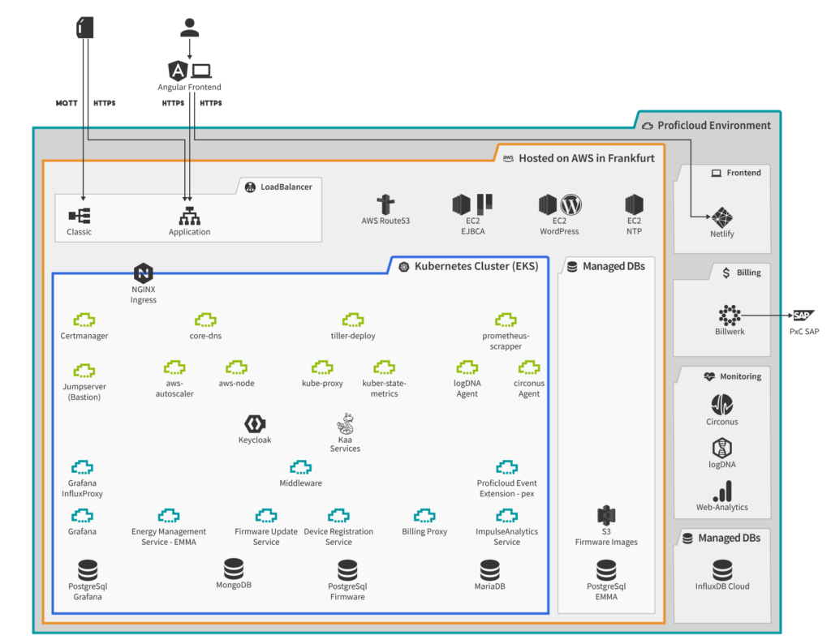Open the AWS Route53 icon
Image resolution: width=831 pixels, height=644 pixels.
[385, 204]
